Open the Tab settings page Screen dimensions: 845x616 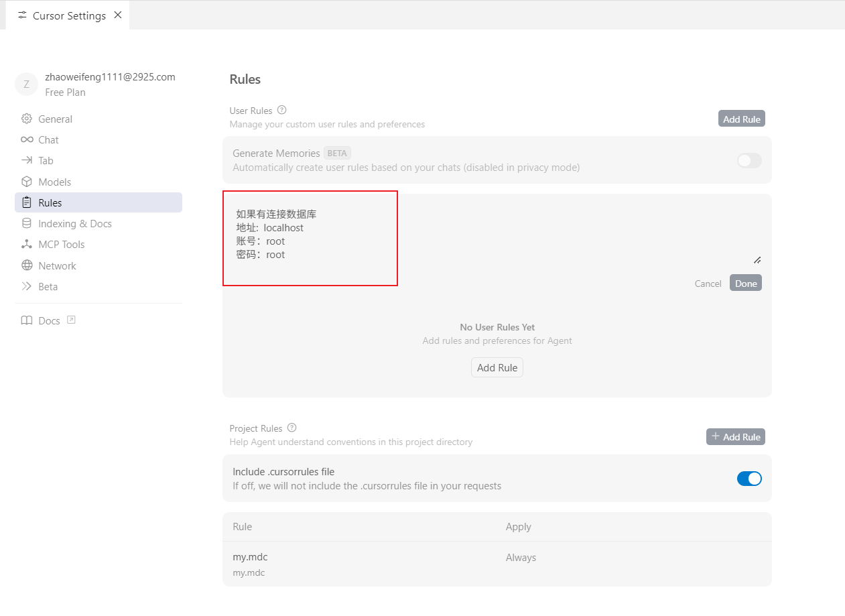(46, 161)
